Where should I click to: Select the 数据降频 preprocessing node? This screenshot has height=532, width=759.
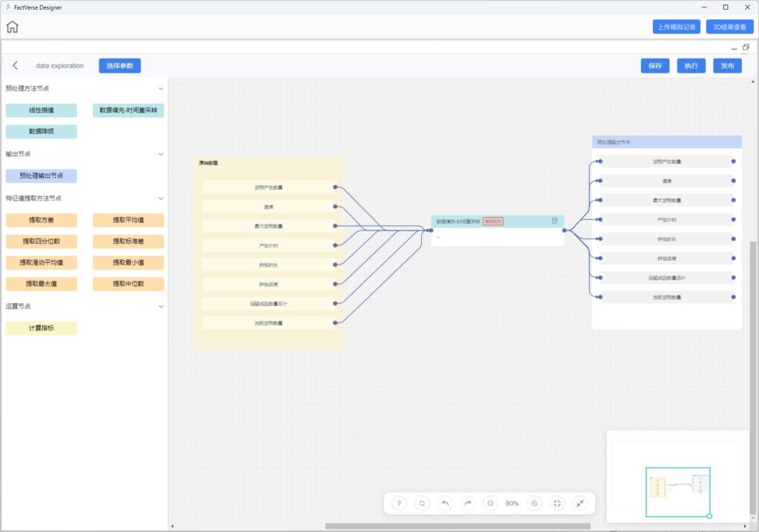[42, 131]
